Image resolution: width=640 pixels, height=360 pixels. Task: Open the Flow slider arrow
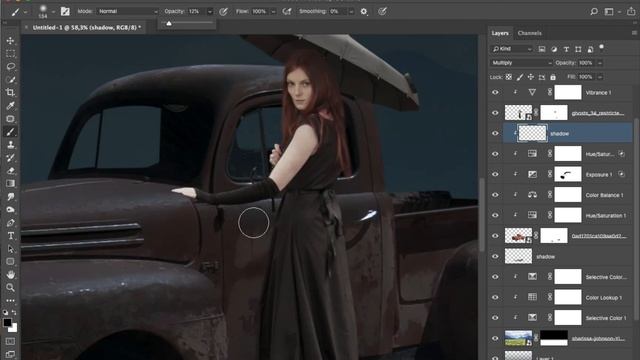click(273, 11)
